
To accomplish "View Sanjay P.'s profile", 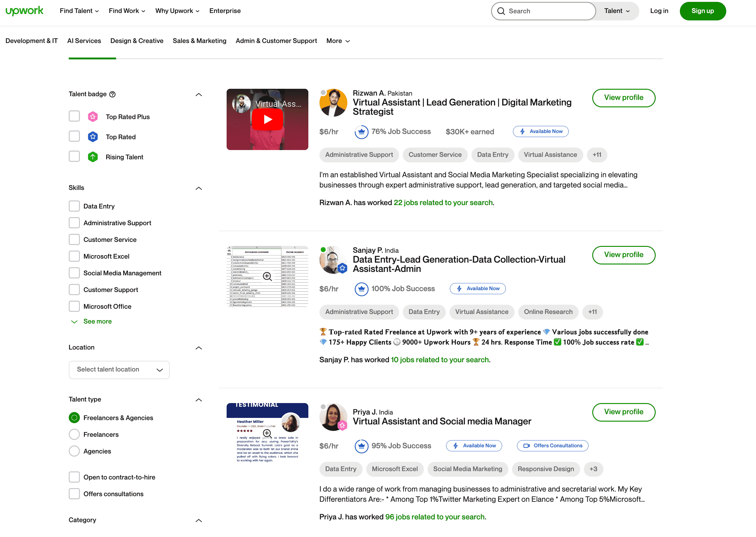I will (x=624, y=255).
